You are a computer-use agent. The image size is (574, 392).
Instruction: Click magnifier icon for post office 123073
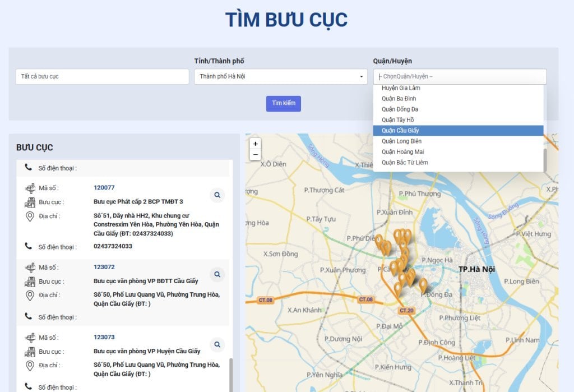pos(217,344)
